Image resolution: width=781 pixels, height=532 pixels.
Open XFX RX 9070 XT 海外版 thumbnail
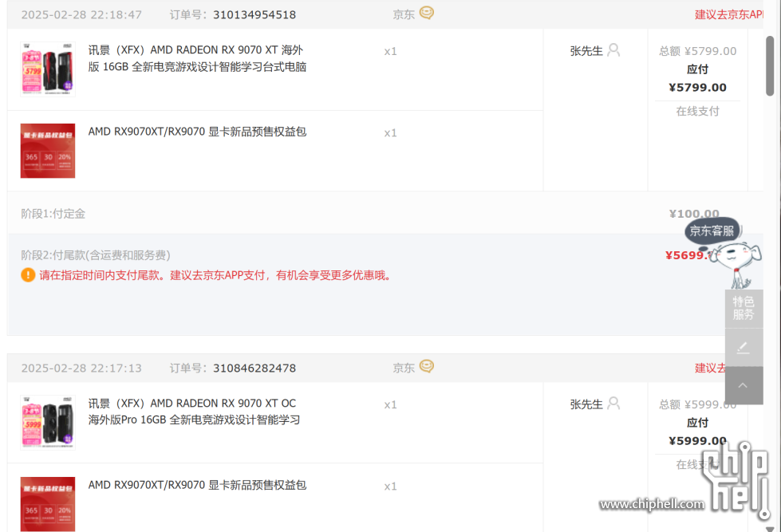pos(48,69)
